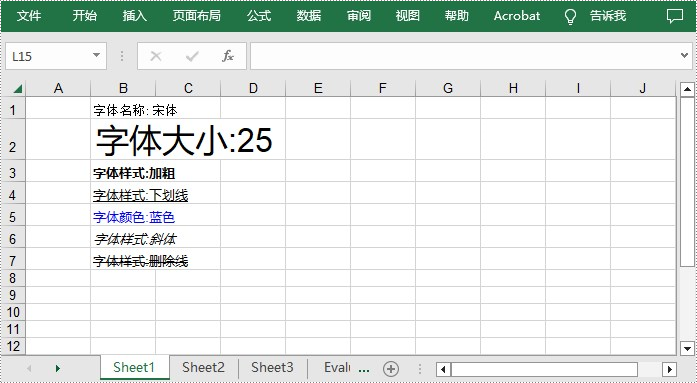Select column J header
This screenshot has width=697, height=383.
643,88
